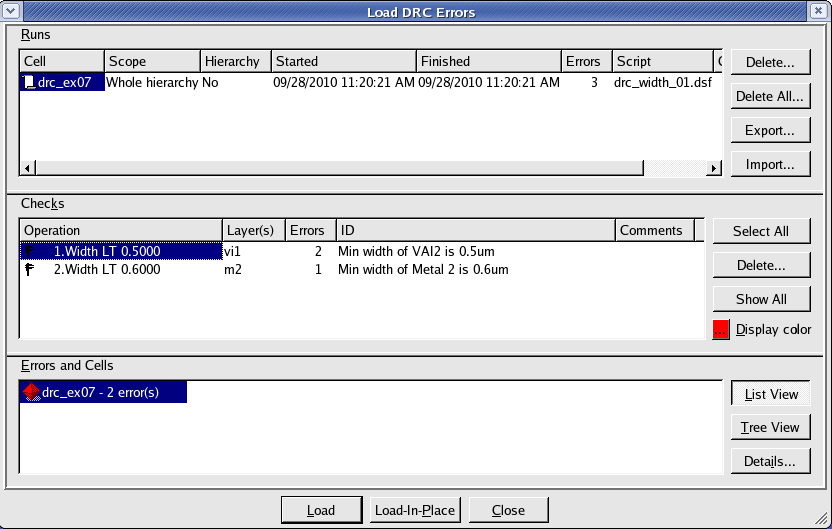Sort runs by the Started column header
832x529 pixels.
tap(343, 62)
